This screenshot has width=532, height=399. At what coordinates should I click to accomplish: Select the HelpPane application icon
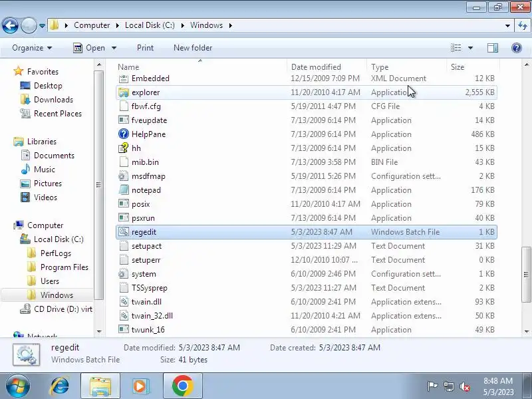tap(124, 134)
